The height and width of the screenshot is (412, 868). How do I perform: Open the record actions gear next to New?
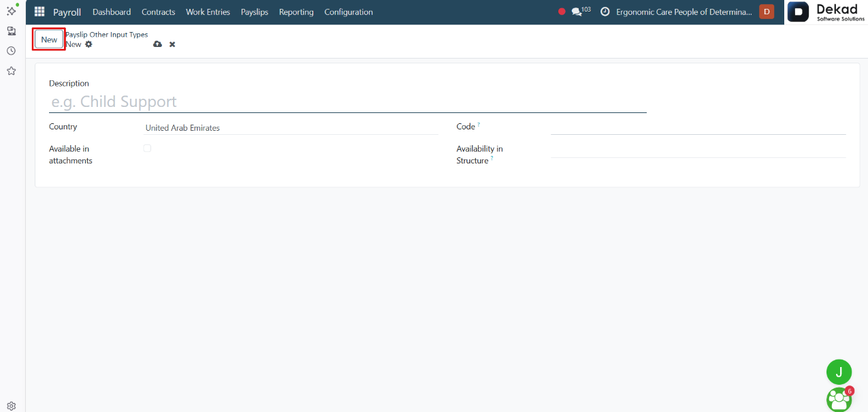89,44
